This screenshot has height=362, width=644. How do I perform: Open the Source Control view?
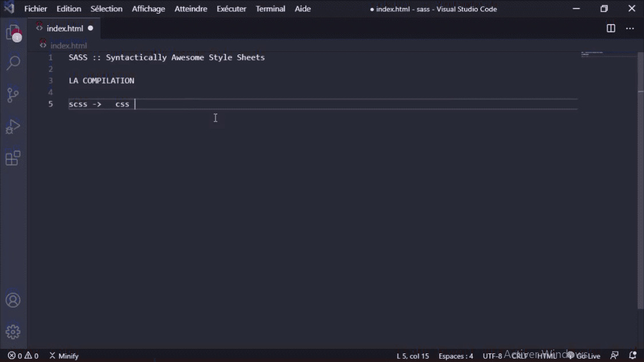(x=13, y=95)
